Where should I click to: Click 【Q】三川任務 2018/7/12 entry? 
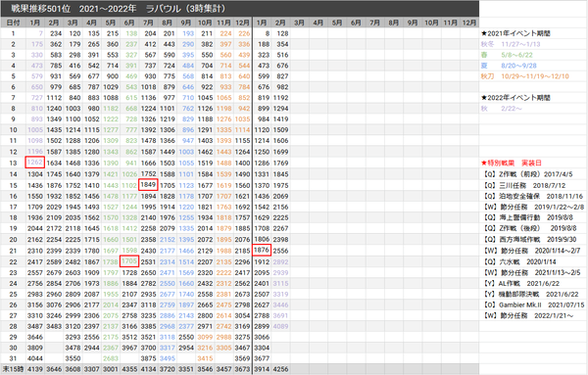(x=524, y=185)
